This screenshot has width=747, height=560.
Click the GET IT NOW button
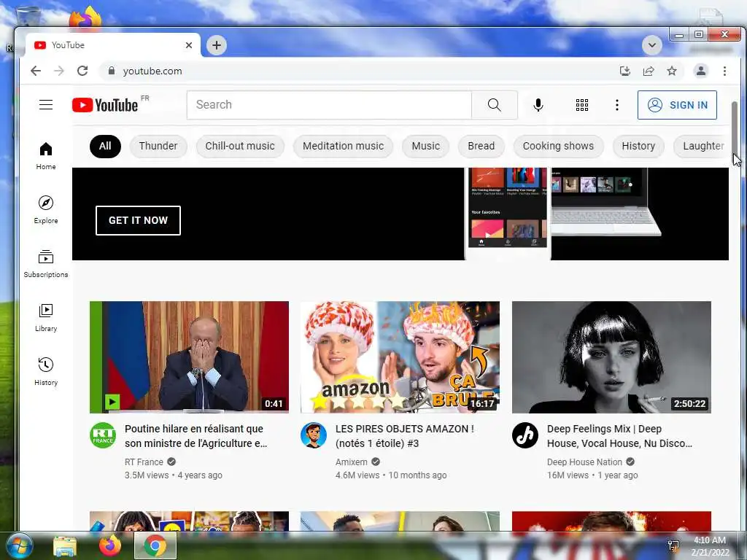[x=138, y=220]
